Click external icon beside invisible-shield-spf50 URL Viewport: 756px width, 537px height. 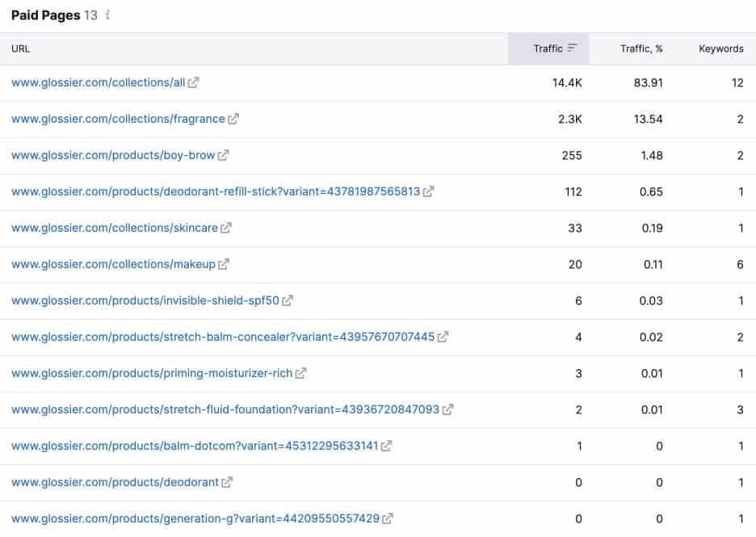coord(288,300)
